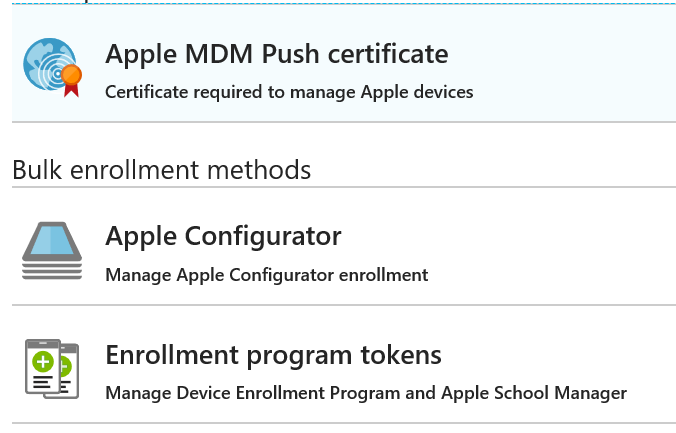Click 'Manage Apple Configurator enrollment' description
Image resolution: width=676 pixels, height=433 pixels.
[266, 274]
